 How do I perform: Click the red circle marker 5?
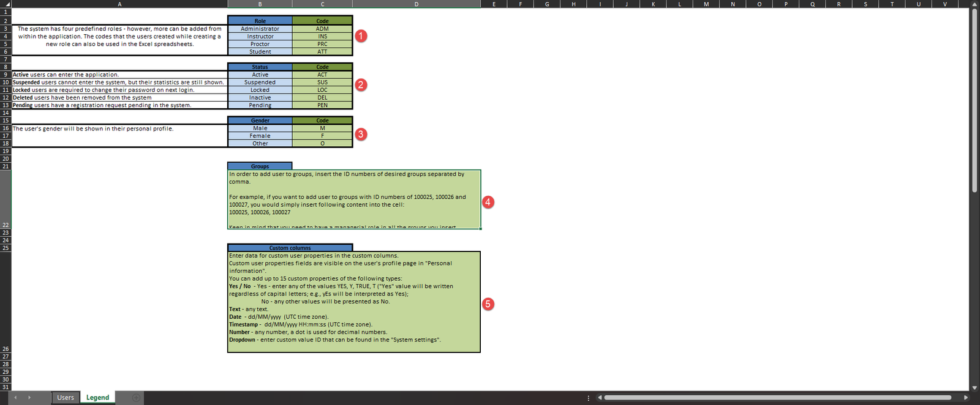tap(488, 304)
